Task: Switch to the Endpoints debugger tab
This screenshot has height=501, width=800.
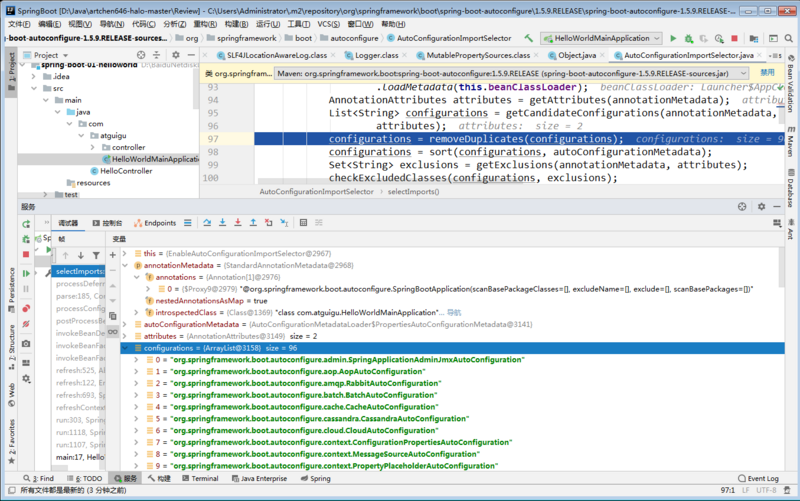Action: coord(155,223)
